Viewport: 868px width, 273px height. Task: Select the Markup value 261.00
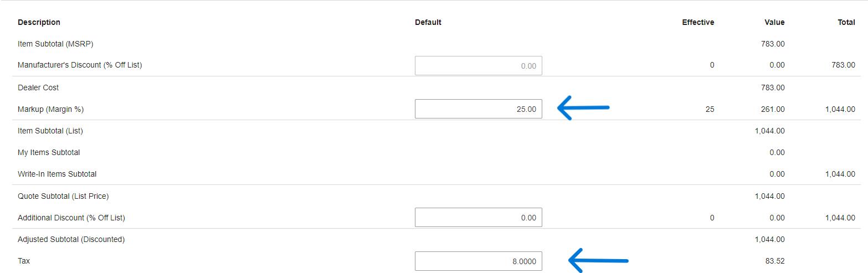pos(773,109)
